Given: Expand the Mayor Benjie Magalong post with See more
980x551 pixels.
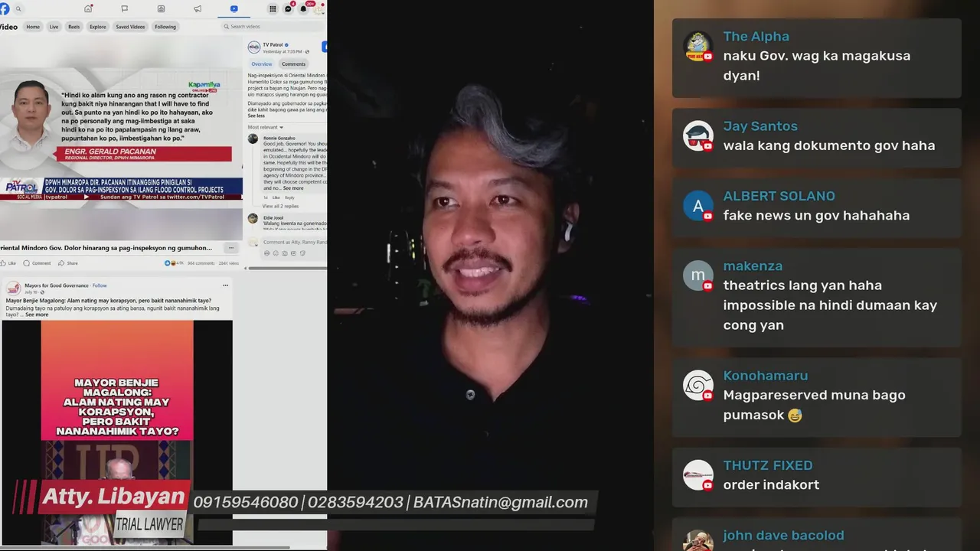Looking at the screenshot, I should click(37, 315).
